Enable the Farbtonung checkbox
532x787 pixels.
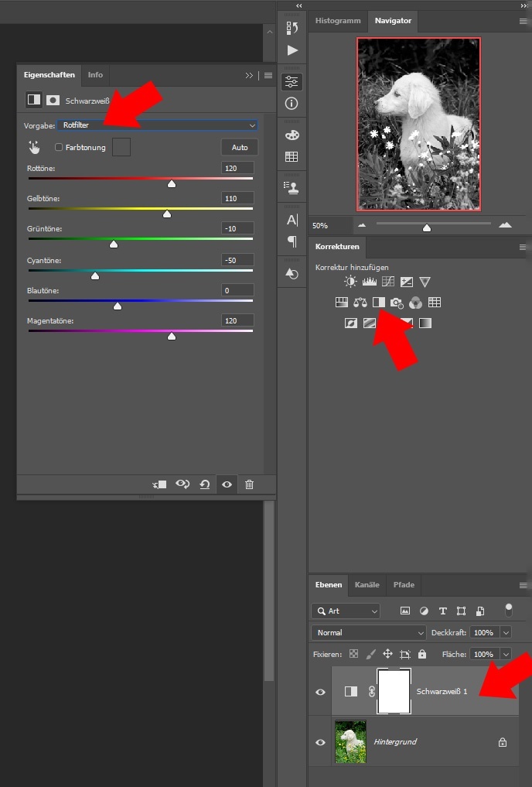[59, 147]
